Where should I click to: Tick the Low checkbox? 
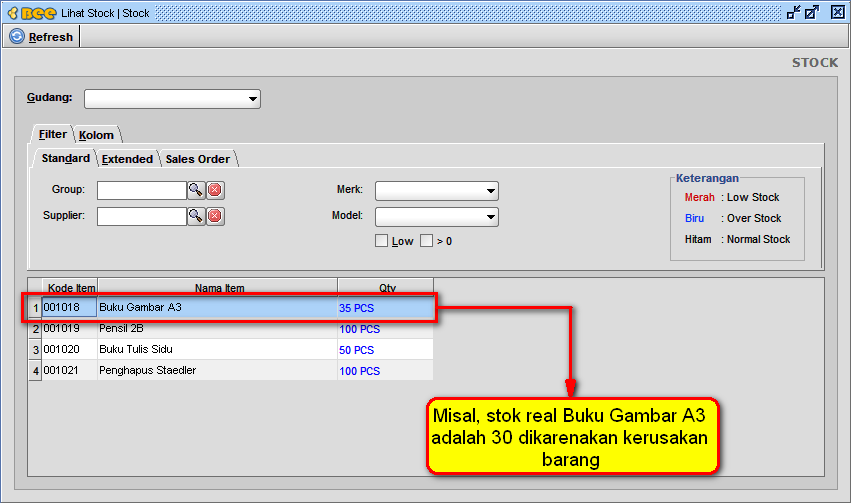point(382,240)
